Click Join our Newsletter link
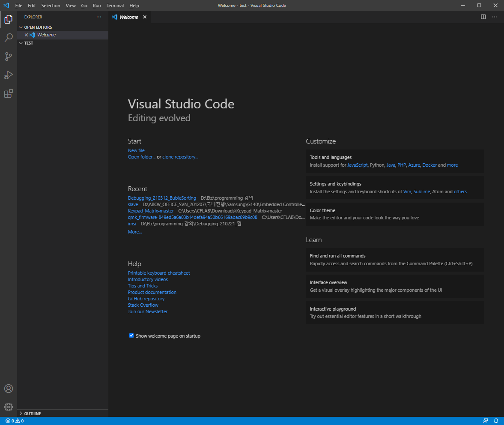The image size is (504, 425). (148, 311)
